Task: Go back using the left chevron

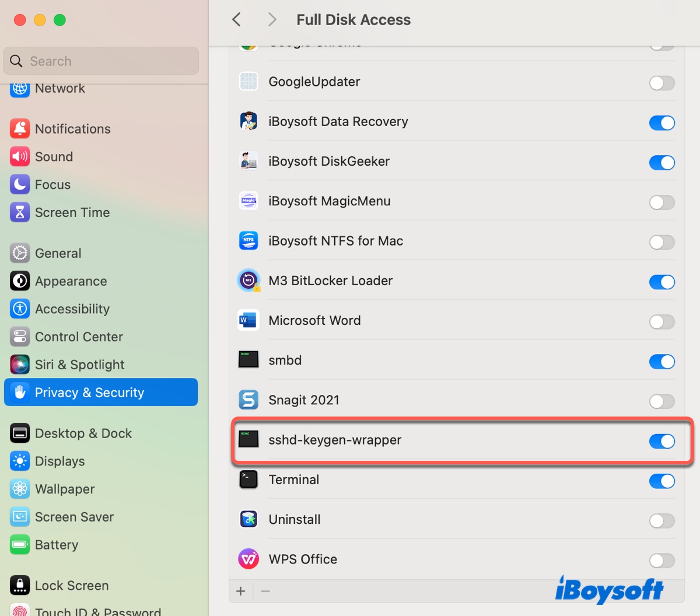Action: pos(236,19)
